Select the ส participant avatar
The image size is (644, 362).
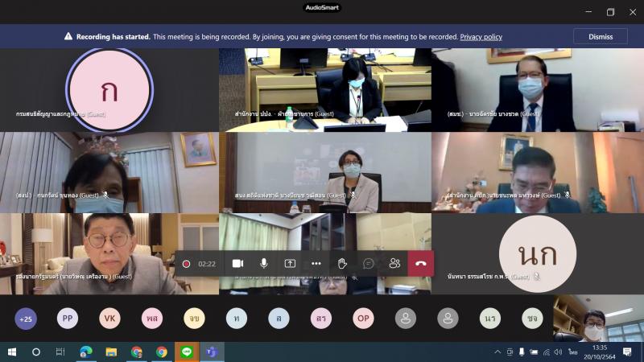279,318
